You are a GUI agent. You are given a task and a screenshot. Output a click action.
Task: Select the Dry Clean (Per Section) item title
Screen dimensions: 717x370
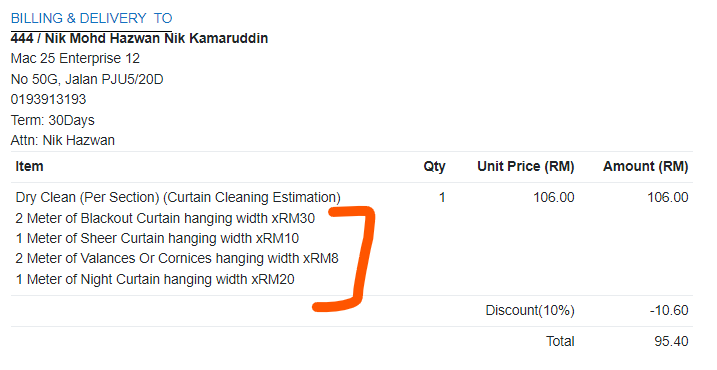click(178, 198)
